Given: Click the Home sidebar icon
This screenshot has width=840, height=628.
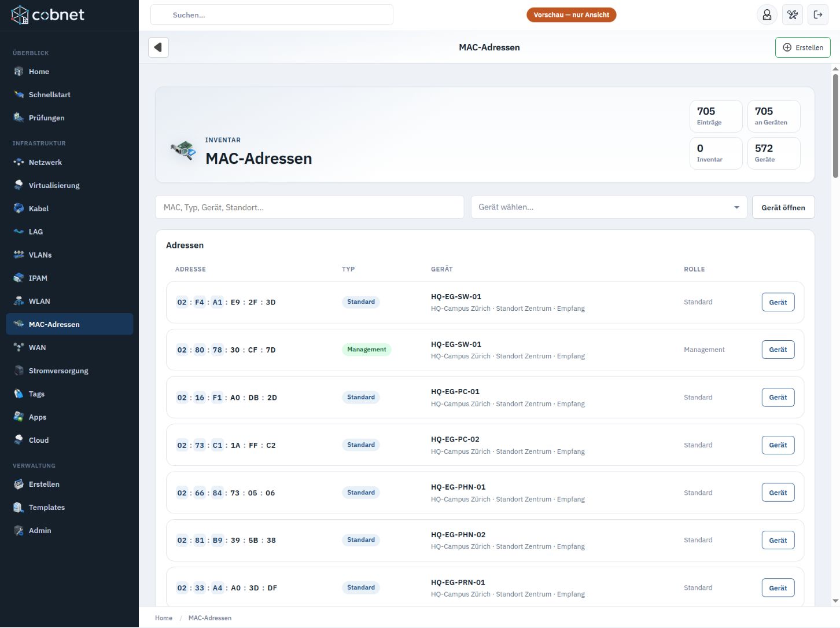Looking at the screenshot, I should 19,72.
